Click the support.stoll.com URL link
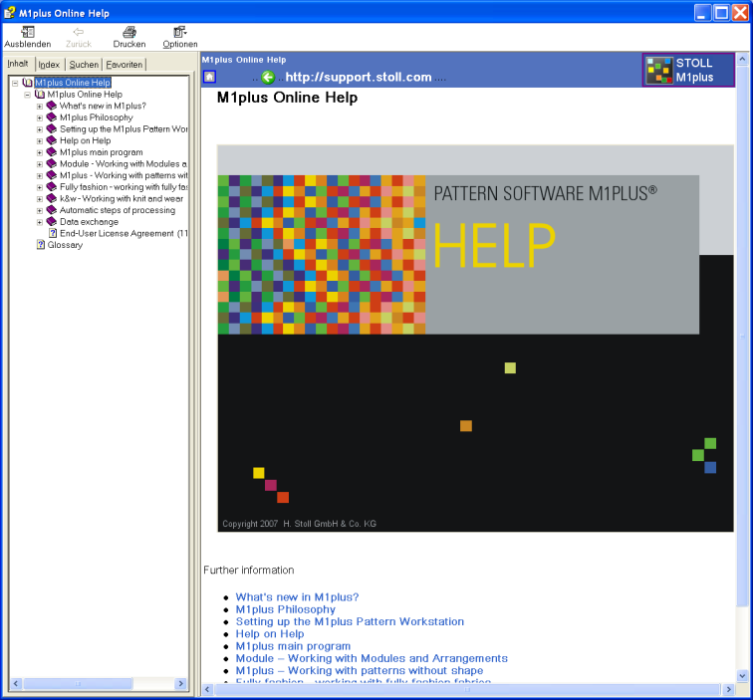This screenshot has height=700, width=753. [x=359, y=77]
